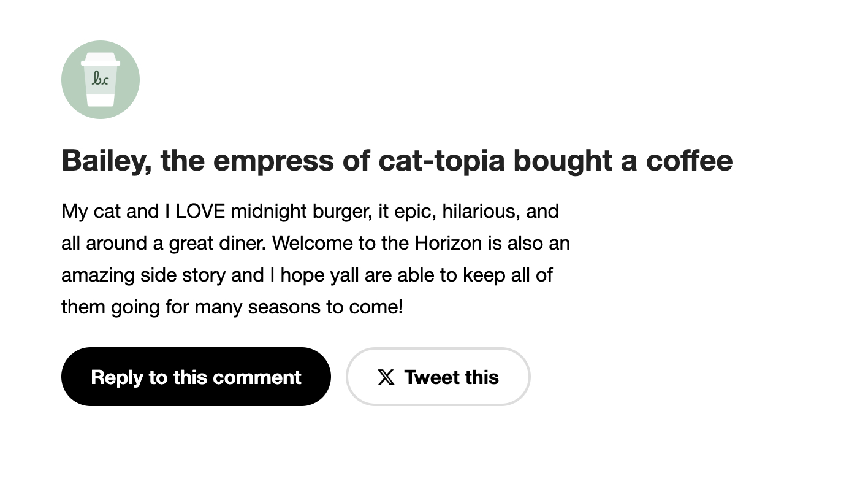Screen dimensions: 868x484
Task: Click the 'Tweet this' label text
Action: point(451,377)
